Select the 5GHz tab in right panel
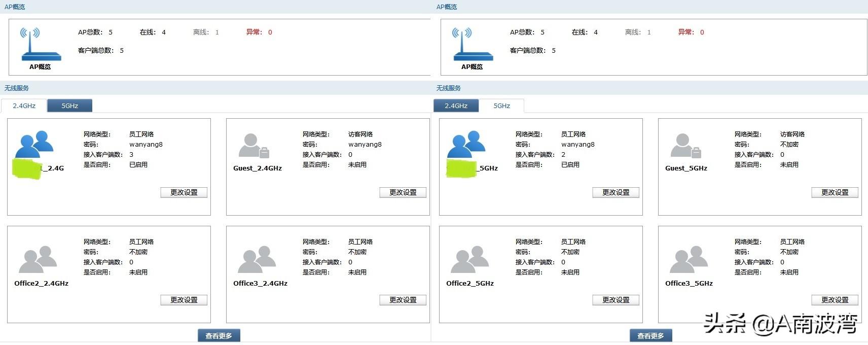 click(x=501, y=106)
